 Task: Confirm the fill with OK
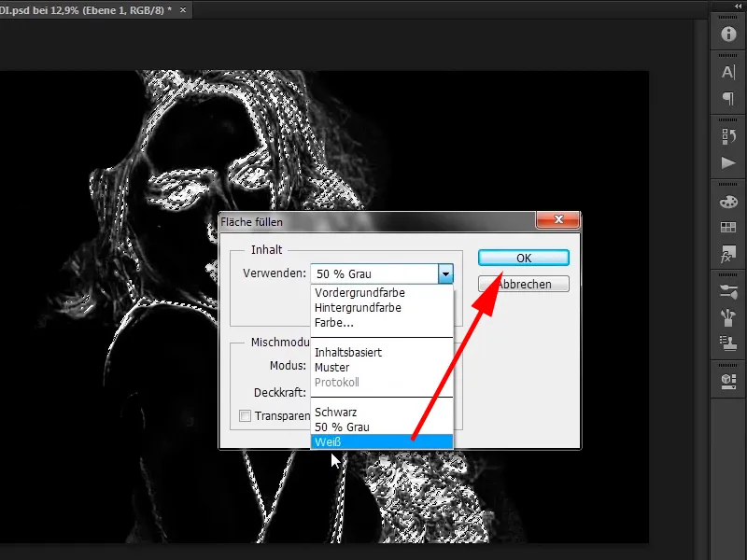pyautogui.click(x=524, y=258)
